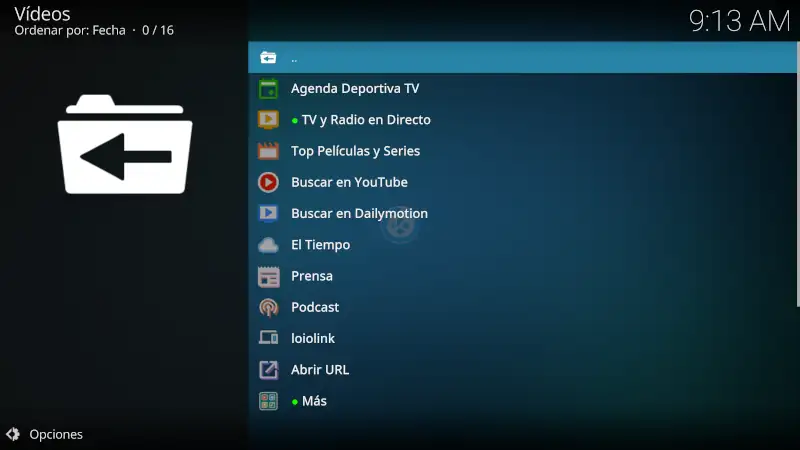Click the Buscar en YouTube play icon
This screenshot has width=800, height=450.
pyautogui.click(x=268, y=182)
